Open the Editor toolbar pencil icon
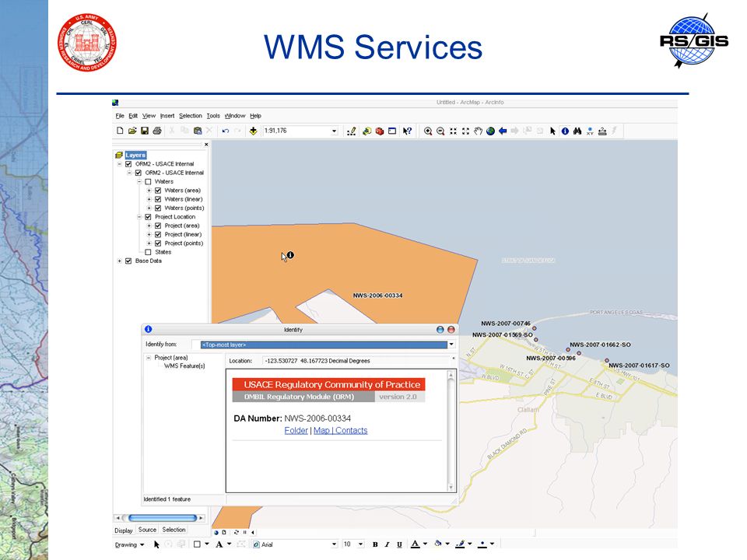The width and height of the screenshot is (747, 560). pos(351,131)
